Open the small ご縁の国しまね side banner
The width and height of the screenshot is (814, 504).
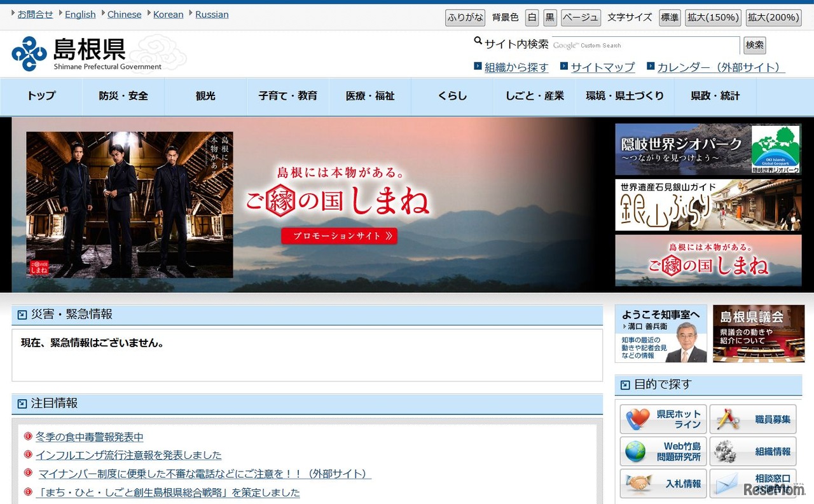(708, 261)
